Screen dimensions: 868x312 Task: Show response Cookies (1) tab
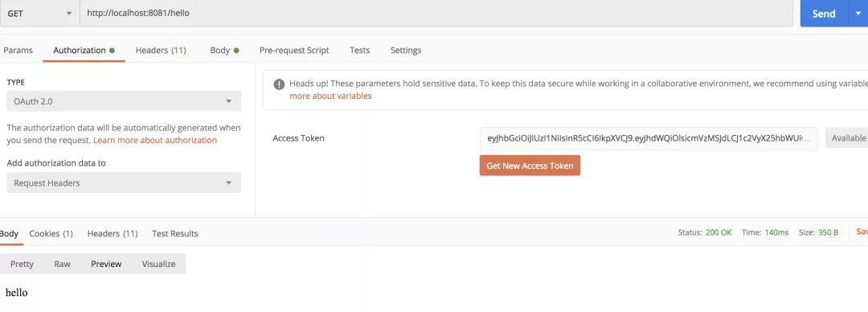[51, 233]
